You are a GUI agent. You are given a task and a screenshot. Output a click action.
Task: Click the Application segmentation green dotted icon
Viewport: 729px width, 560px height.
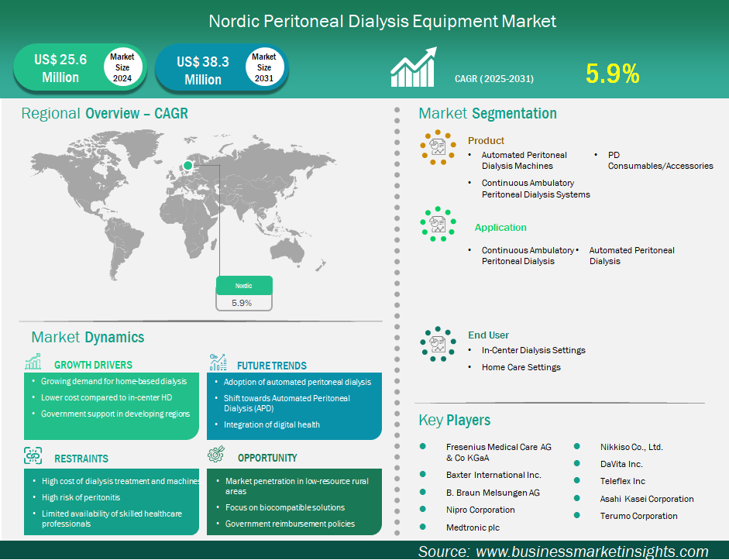438,224
